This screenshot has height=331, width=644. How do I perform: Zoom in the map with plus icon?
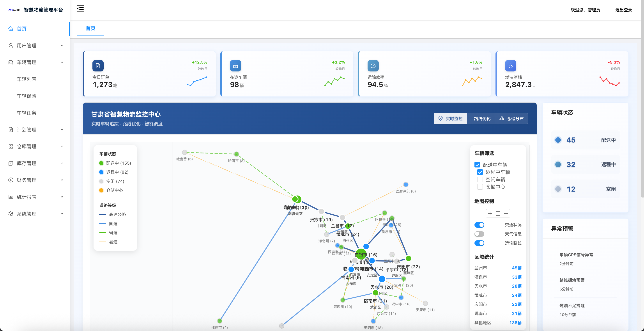click(490, 214)
